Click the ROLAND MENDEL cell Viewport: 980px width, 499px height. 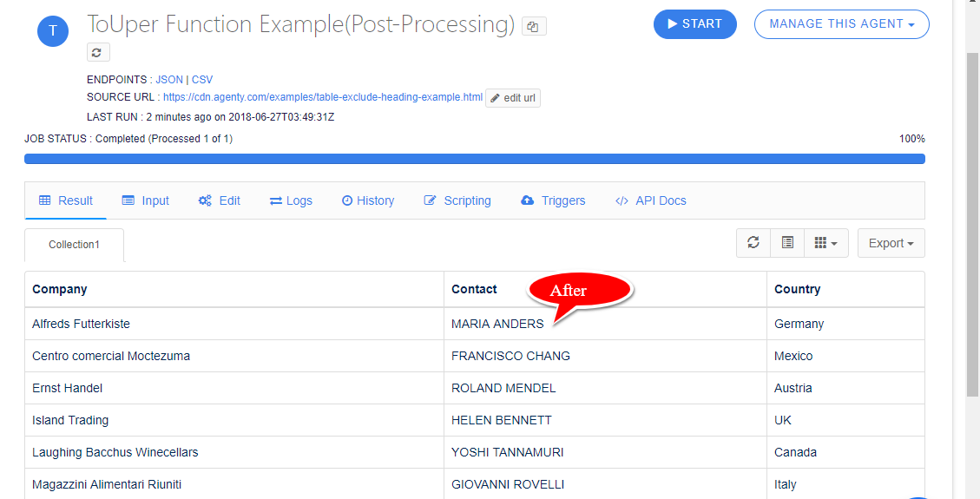coord(605,388)
